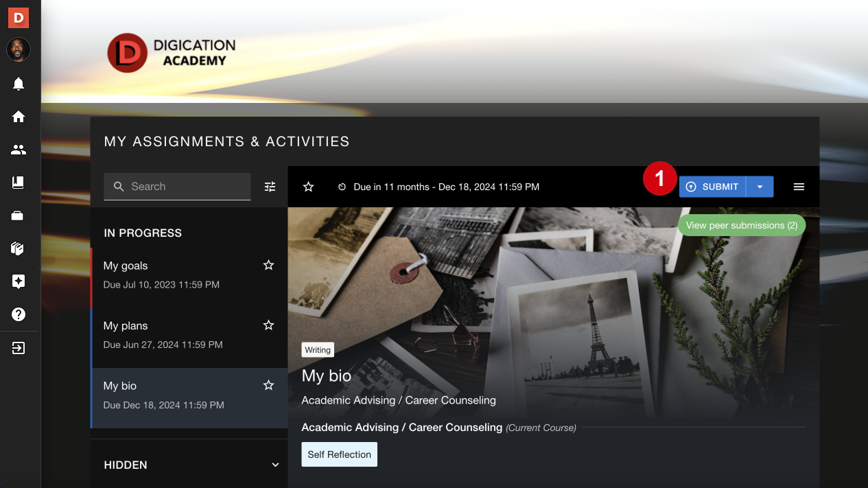868x488 pixels.
Task: Open Help question mark icon
Action: click(x=19, y=314)
